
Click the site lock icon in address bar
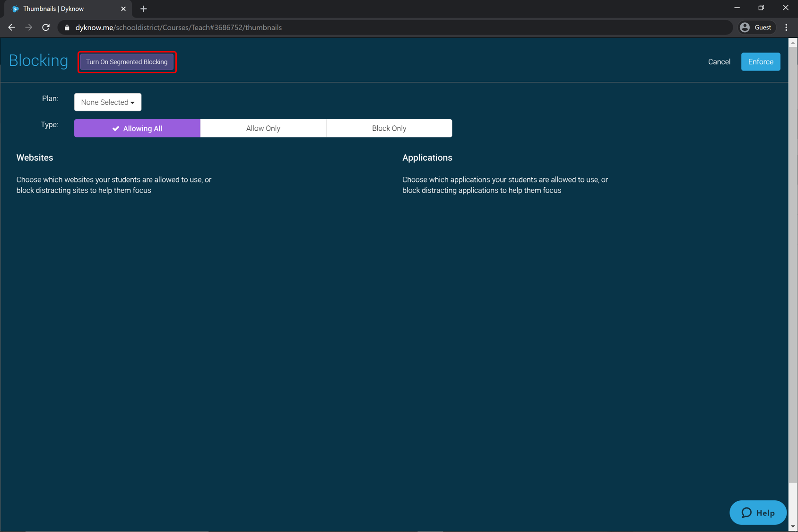(x=67, y=27)
